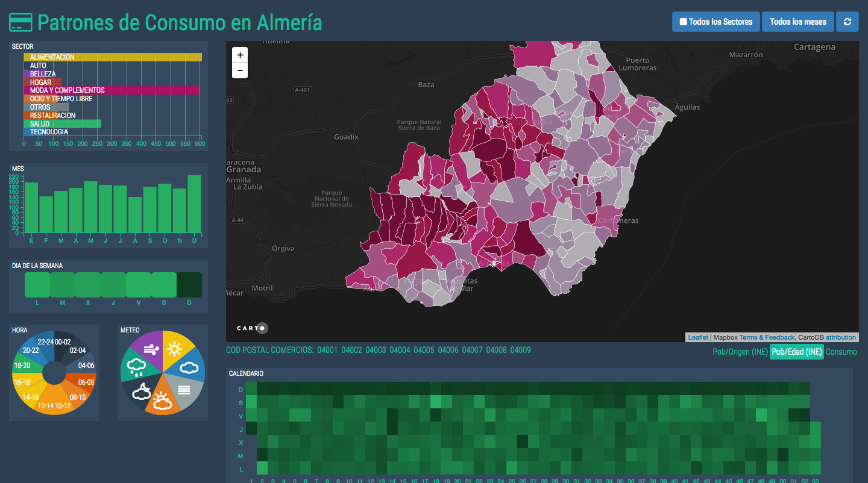
Task: Select the partly sunny weather slice
Action: (163, 400)
